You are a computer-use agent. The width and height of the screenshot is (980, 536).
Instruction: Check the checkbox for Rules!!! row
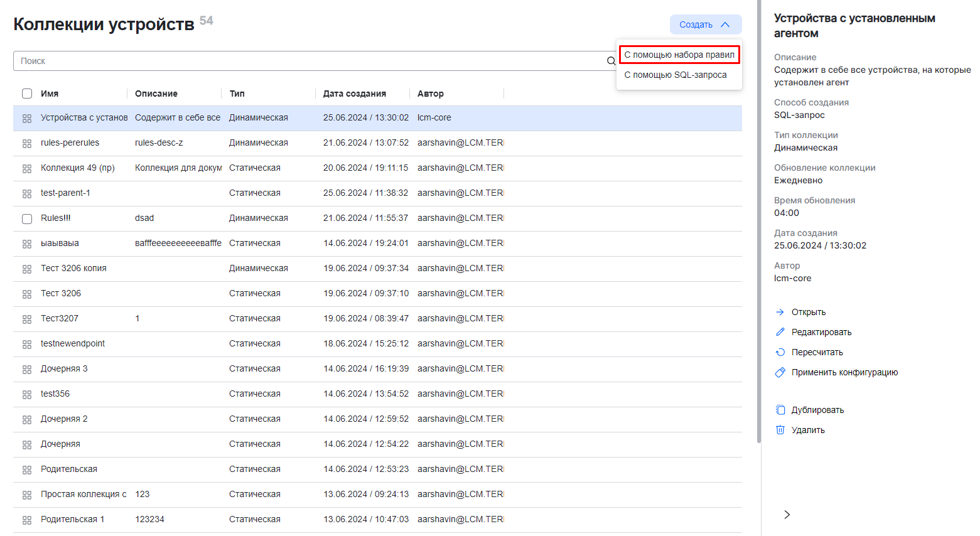(27, 218)
